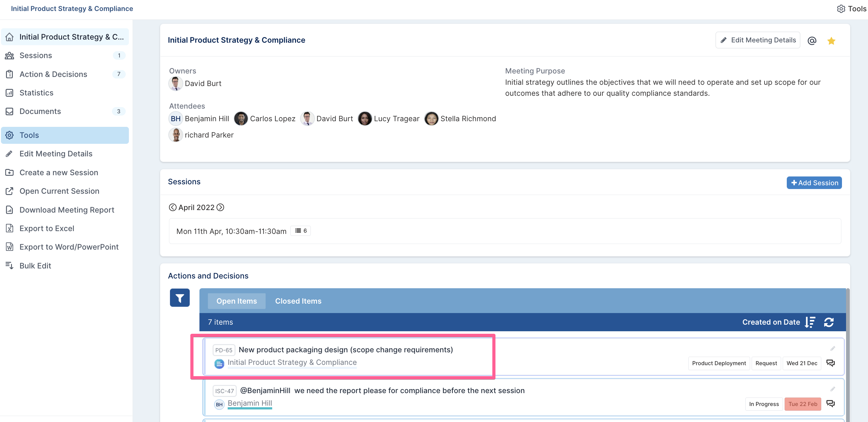Toggle Created on Date sort order icon

click(810, 322)
